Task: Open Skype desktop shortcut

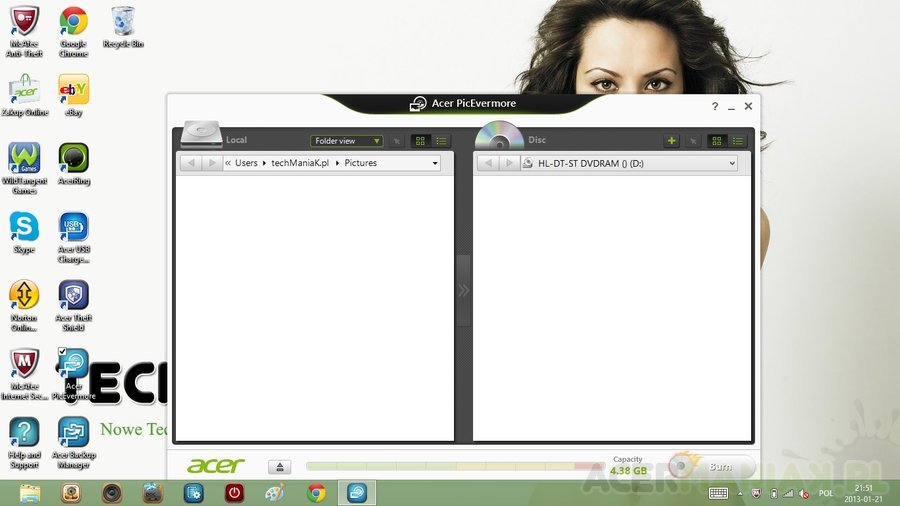Action: tap(24, 232)
